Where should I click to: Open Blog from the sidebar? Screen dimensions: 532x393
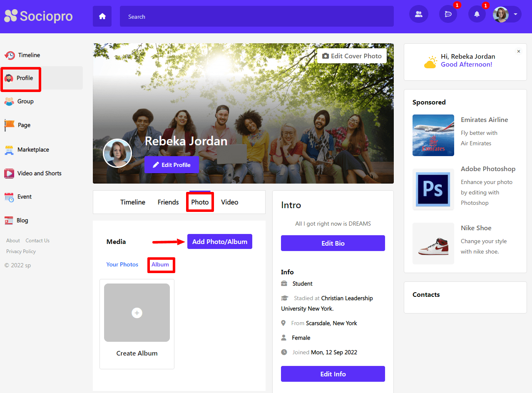click(x=22, y=220)
